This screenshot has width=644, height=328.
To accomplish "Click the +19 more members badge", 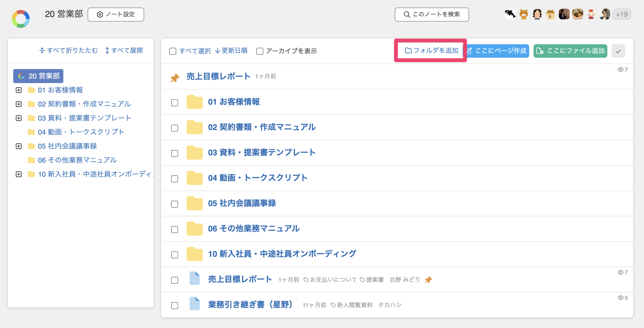I will [x=622, y=14].
